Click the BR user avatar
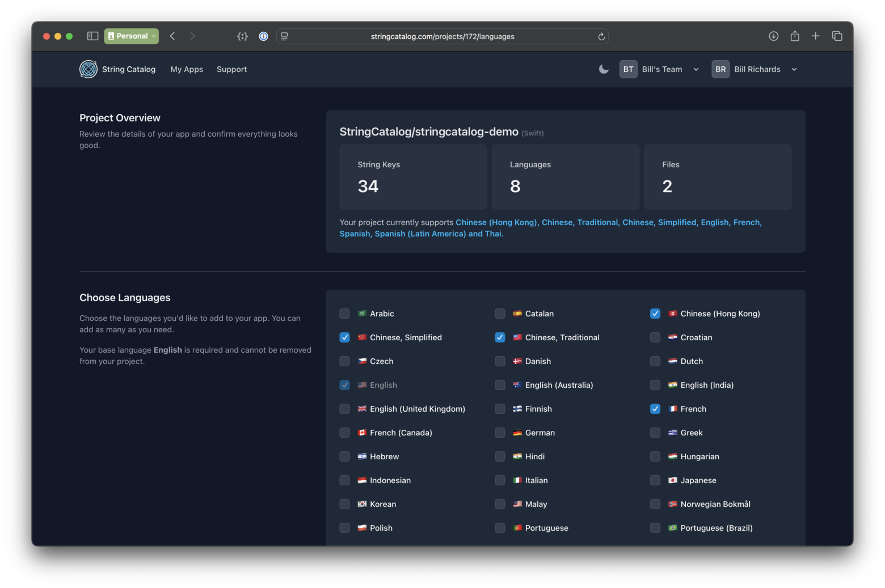Viewport: 885px width, 588px height. coord(720,69)
